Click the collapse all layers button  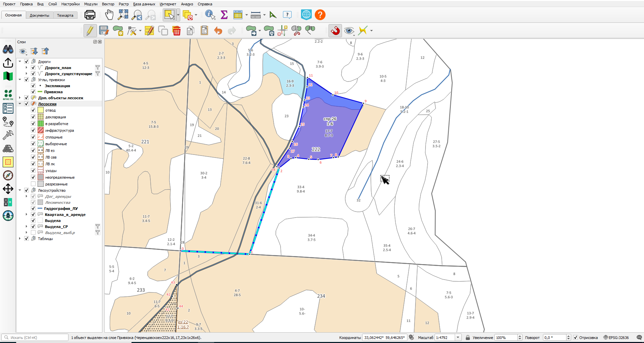pos(45,51)
